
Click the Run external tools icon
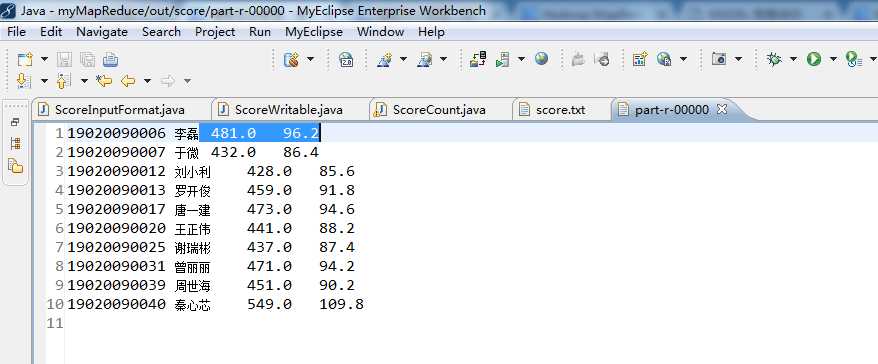tap(854, 59)
